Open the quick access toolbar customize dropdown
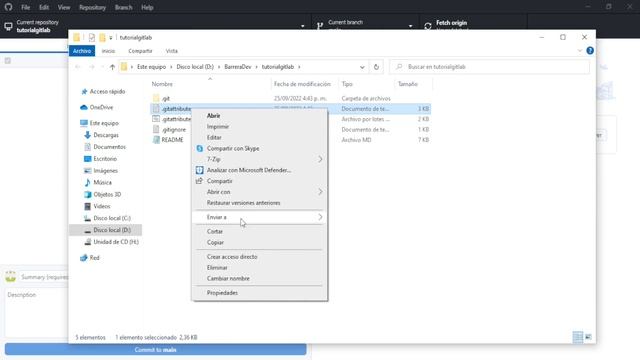 point(111,38)
